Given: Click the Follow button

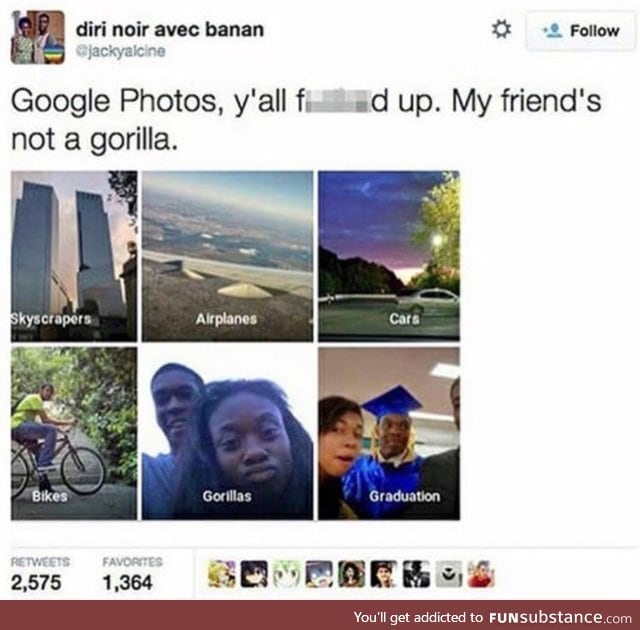Looking at the screenshot, I should (x=580, y=31).
